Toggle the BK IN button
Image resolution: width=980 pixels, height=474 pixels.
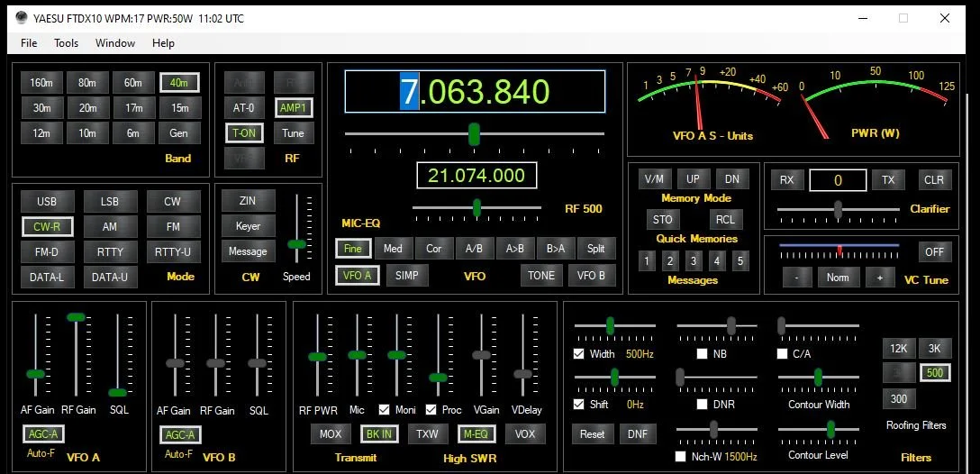(x=379, y=434)
